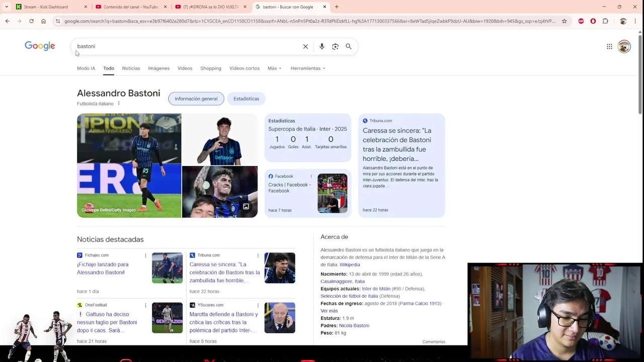Open the Google logo homepage link
The height and width of the screenshot is (362, 644).
40,46
